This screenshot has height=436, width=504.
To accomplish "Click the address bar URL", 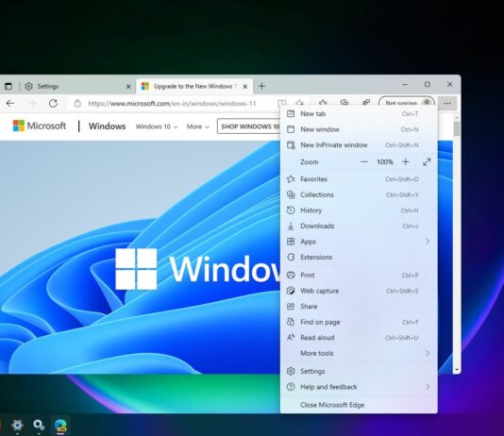I will pyautogui.click(x=172, y=104).
